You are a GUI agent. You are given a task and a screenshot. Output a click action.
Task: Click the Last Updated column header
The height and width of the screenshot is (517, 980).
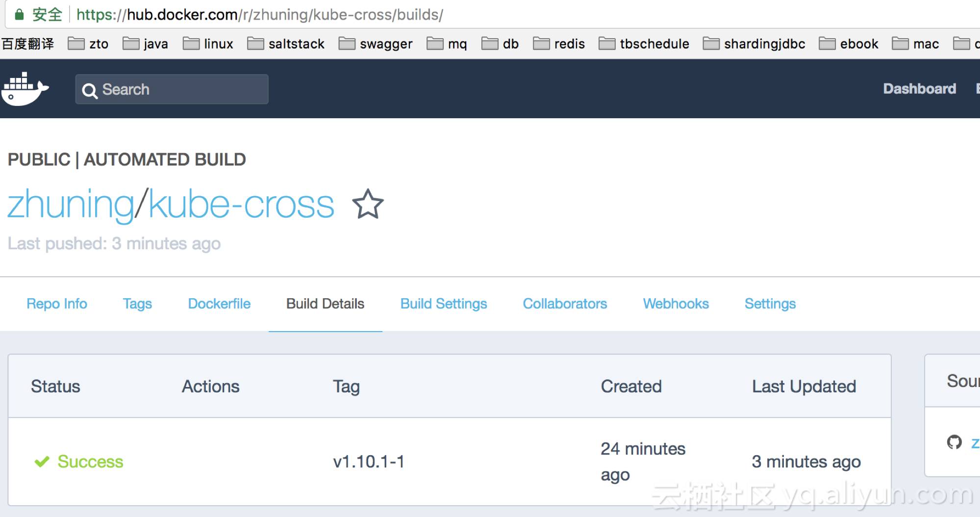[x=804, y=387]
